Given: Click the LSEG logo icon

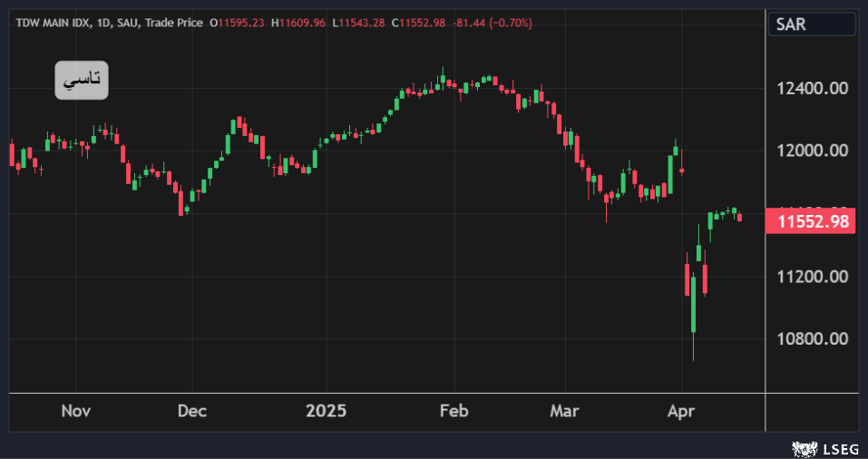Looking at the screenshot, I should [x=803, y=447].
